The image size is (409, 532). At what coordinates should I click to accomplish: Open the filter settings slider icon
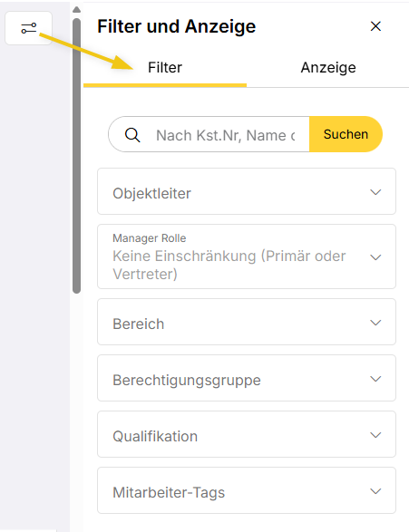point(28,28)
